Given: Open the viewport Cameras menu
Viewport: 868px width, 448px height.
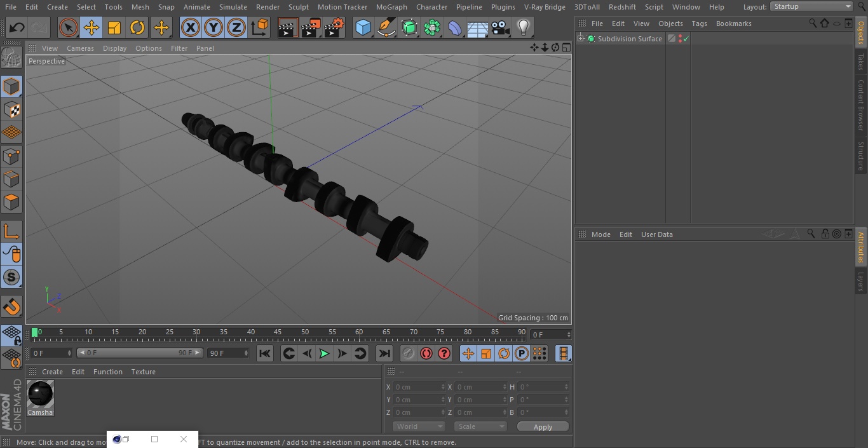Looking at the screenshot, I should click(80, 48).
